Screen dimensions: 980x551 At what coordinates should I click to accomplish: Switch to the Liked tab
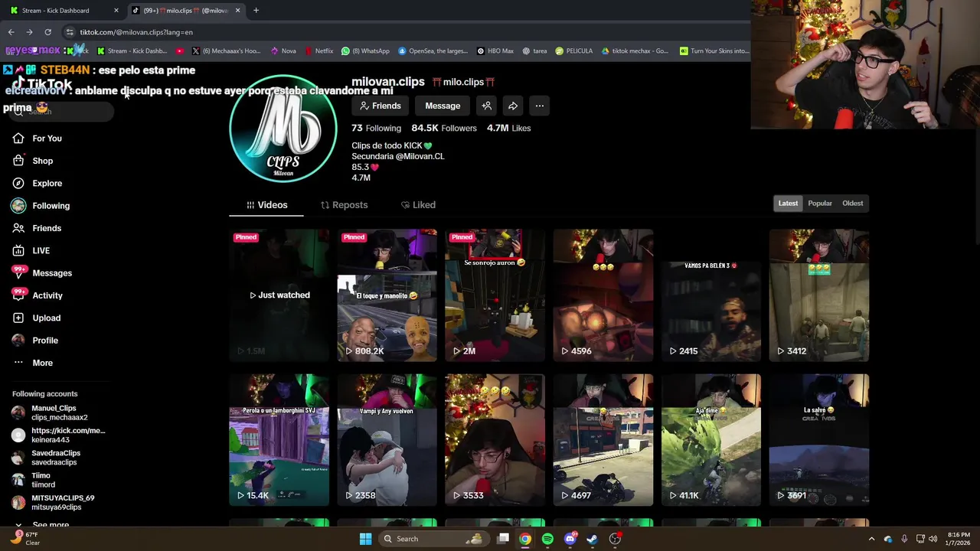pos(418,205)
